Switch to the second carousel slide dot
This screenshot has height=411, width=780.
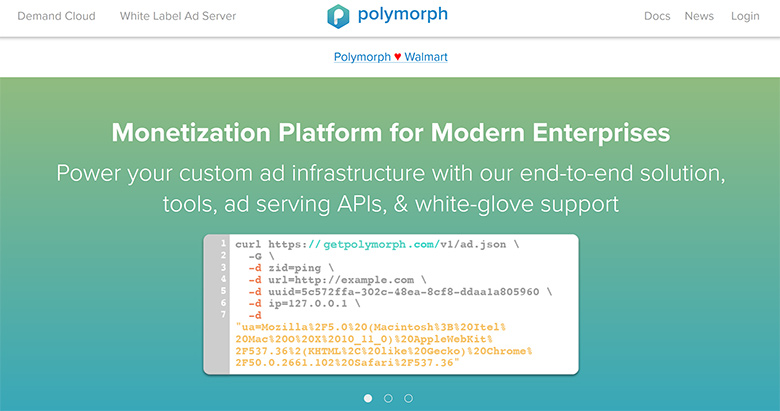(x=388, y=398)
